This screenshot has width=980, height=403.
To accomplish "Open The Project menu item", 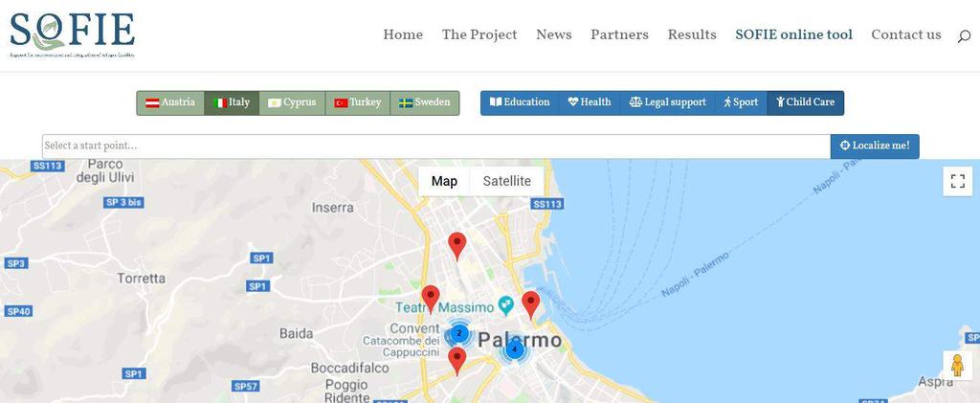I will click(x=479, y=35).
